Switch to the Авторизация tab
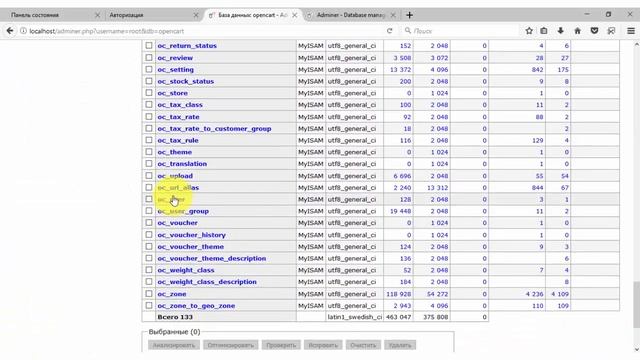Screen dimensions: 640x360 (151, 15)
